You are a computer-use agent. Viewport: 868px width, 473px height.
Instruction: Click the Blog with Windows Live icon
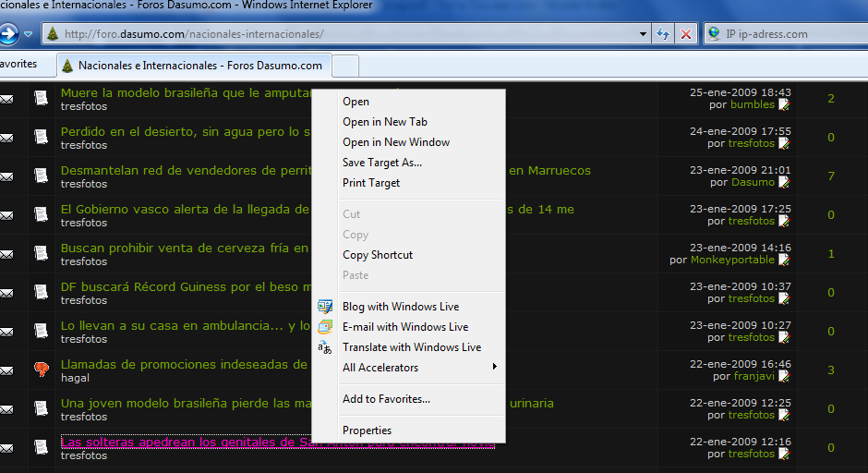(x=325, y=307)
